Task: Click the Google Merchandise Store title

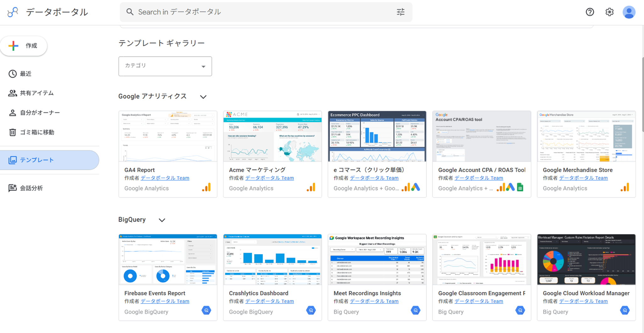Action: pos(578,170)
